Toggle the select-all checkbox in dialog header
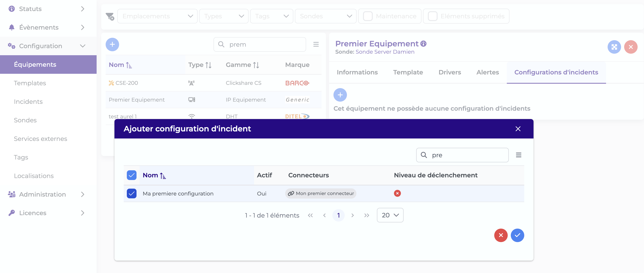The height and width of the screenshot is (273, 644). 131,175
